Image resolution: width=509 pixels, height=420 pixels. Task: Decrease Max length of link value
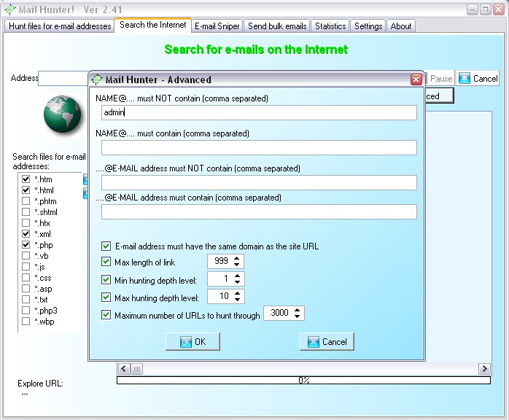click(x=237, y=265)
